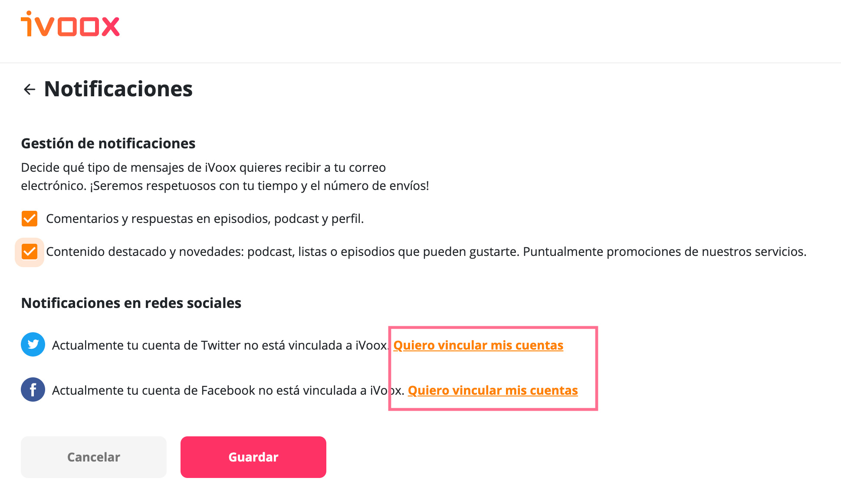The width and height of the screenshot is (841, 504).
Task: Select the 'Gestión de notificaciones' heading
Action: [108, 143]
